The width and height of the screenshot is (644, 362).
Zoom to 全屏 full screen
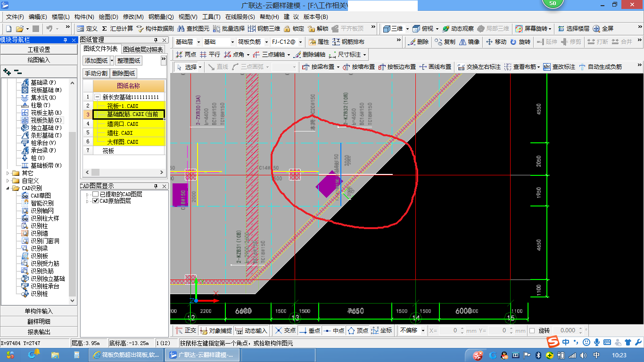click(x=603, y=29)
